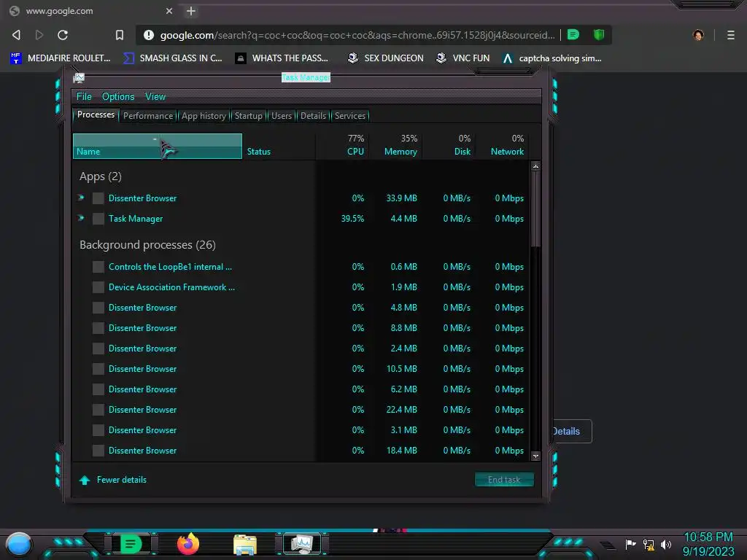747x560 pixels.
Task: Click icon of Dissenter Browser 4.8 MB row
Action: pyautogui.click(x=98, y=308)
